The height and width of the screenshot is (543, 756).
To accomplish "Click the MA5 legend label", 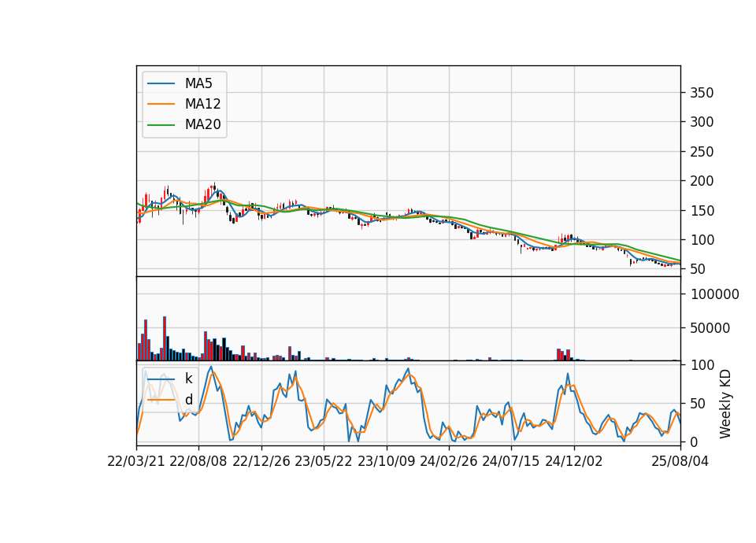I will [x=198, y=83].
